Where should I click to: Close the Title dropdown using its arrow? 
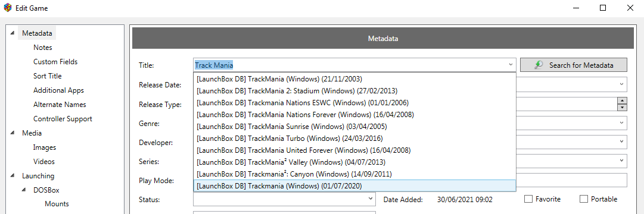point(511,65)
